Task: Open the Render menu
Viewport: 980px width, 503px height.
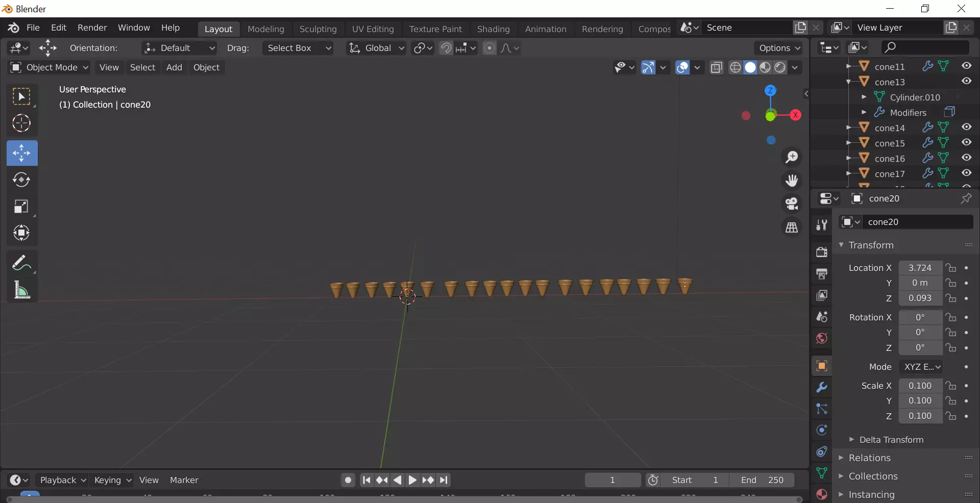Action: click(92, 28)
